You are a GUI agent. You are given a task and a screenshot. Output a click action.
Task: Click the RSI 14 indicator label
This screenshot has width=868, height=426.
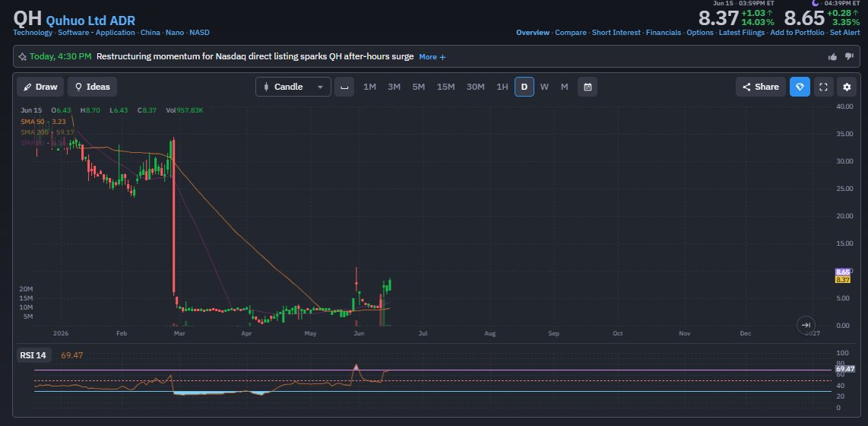(33, 355)
